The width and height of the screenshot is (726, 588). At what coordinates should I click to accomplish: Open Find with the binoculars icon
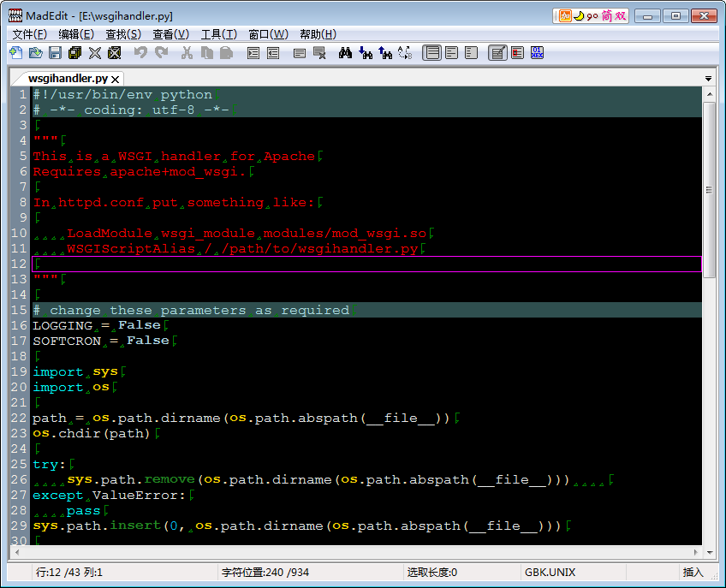(345, 53)
